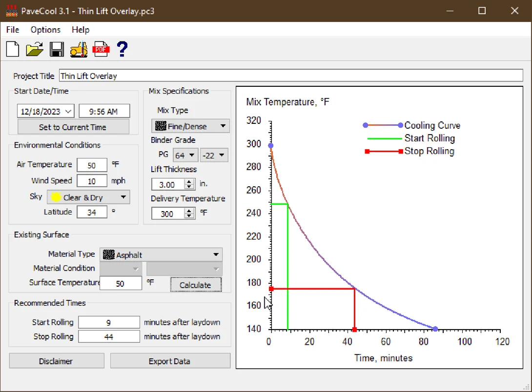Open an existing project via the folder icon
The width and height of the screenshot is (532, 392).
[x=34, y=49]
